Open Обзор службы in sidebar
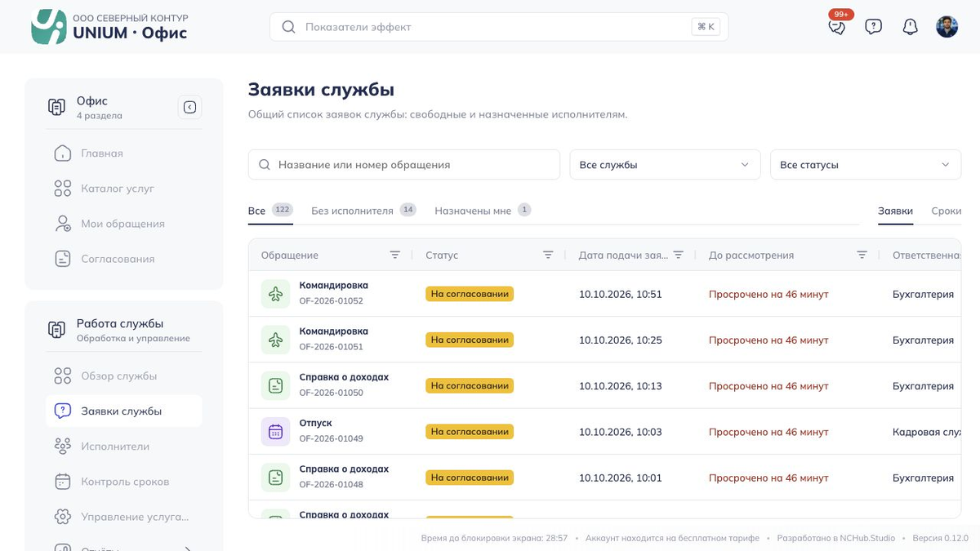980x551 pixels. coord(124,376)
